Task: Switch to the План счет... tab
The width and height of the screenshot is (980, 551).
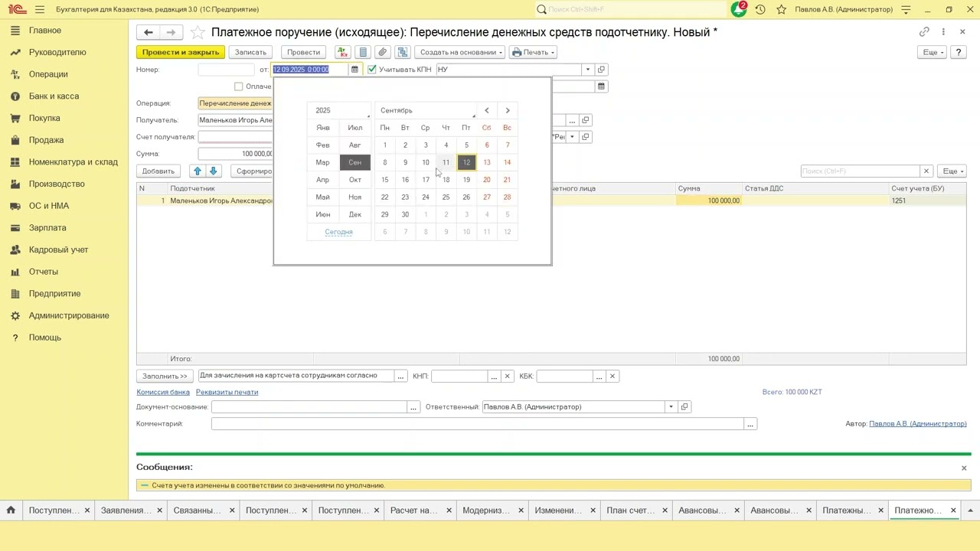Action: tap(631, 510)
